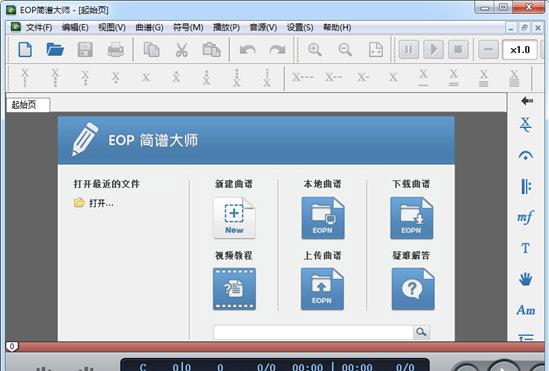Screen dimensions: 549x371
Task: Select the hand fingering tool in sidebar
Action: [525, 279]
